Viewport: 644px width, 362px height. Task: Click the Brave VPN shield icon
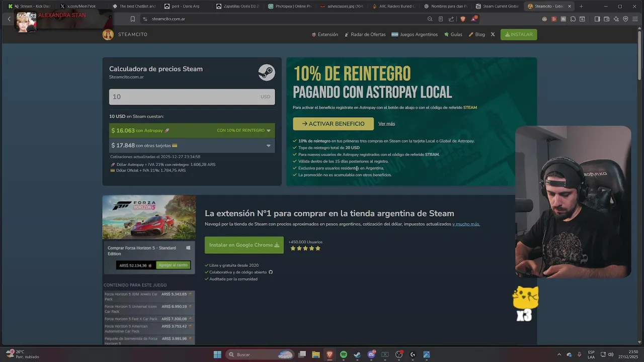(x=626, y=19)
